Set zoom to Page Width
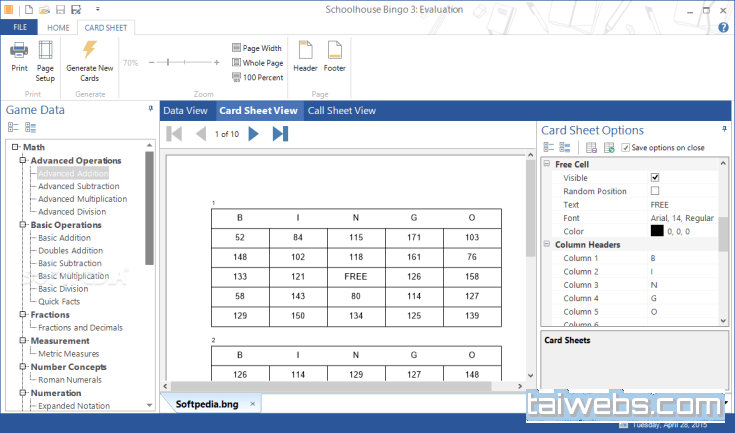The height and width of the screenshot is (433, 735). pos(257,48)
